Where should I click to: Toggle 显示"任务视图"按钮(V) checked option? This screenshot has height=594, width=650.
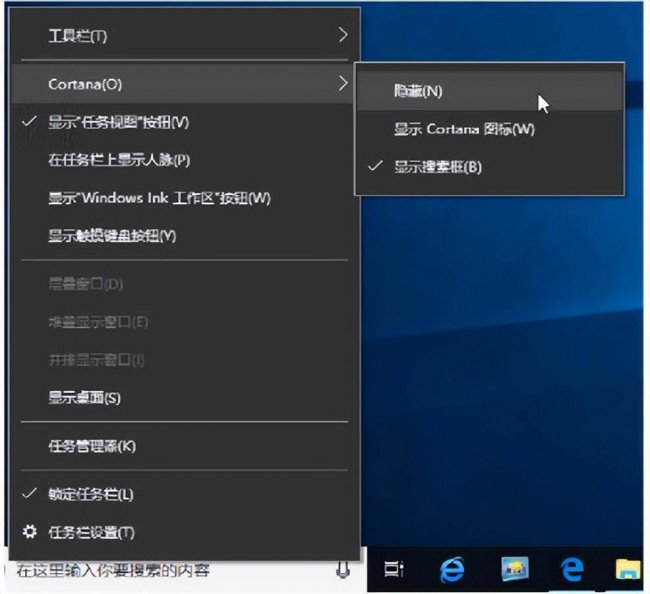185,122
